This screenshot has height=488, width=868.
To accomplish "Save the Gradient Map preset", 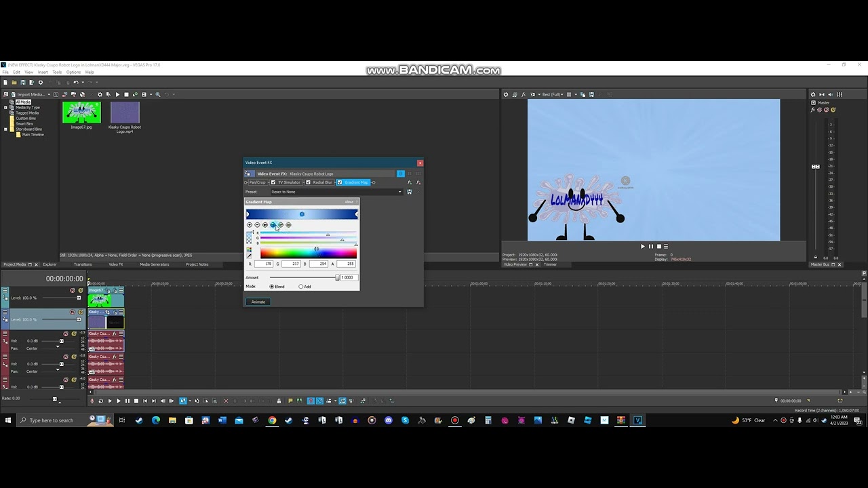I will [409, 192].
